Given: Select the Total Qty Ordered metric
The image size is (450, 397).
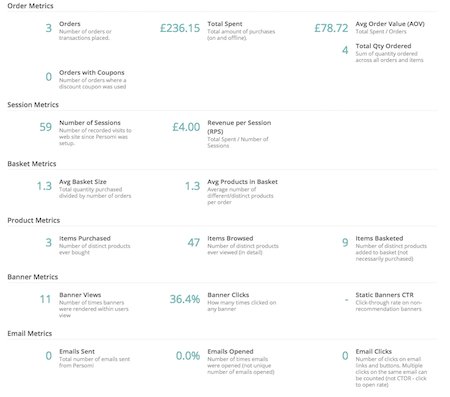Looking at the screenshot, I should point(383,46).
